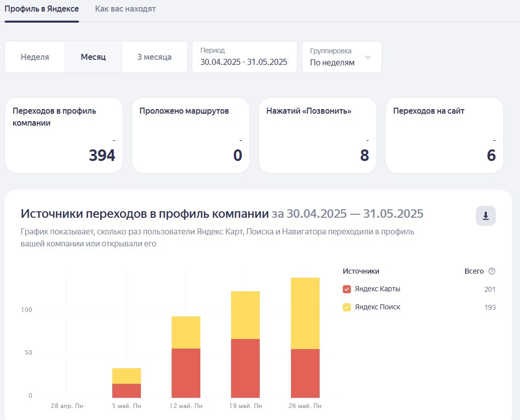Click the «Источники переходов в профиль компании» heading
This screenshot has height=420, width=520.
click(x=144, y=214)
